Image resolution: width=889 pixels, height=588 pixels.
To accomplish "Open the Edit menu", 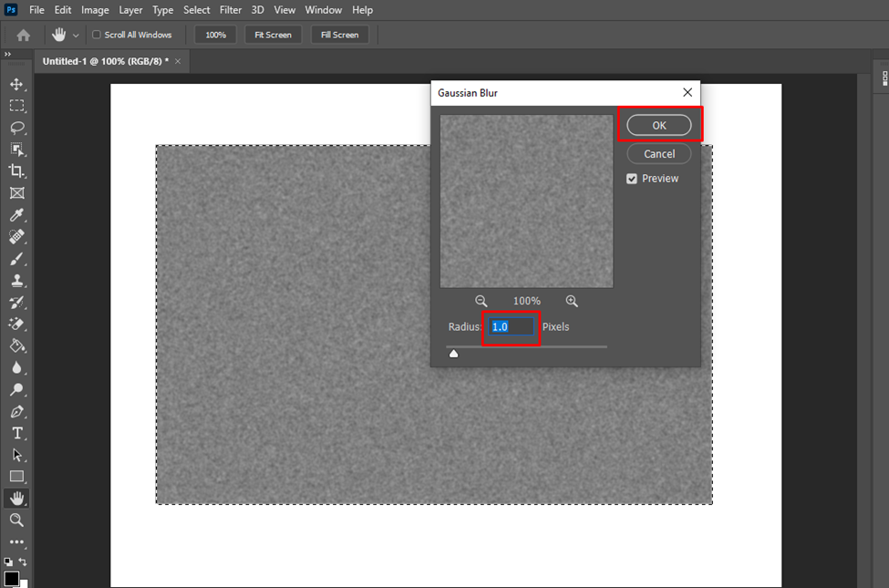I will (63, 10).
